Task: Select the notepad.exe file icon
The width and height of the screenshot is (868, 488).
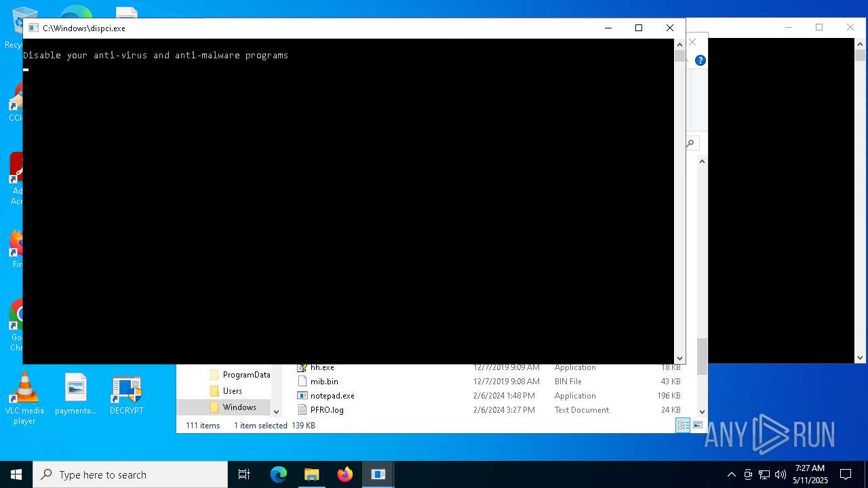Action: pyautogui.click(x=302, y=395)
